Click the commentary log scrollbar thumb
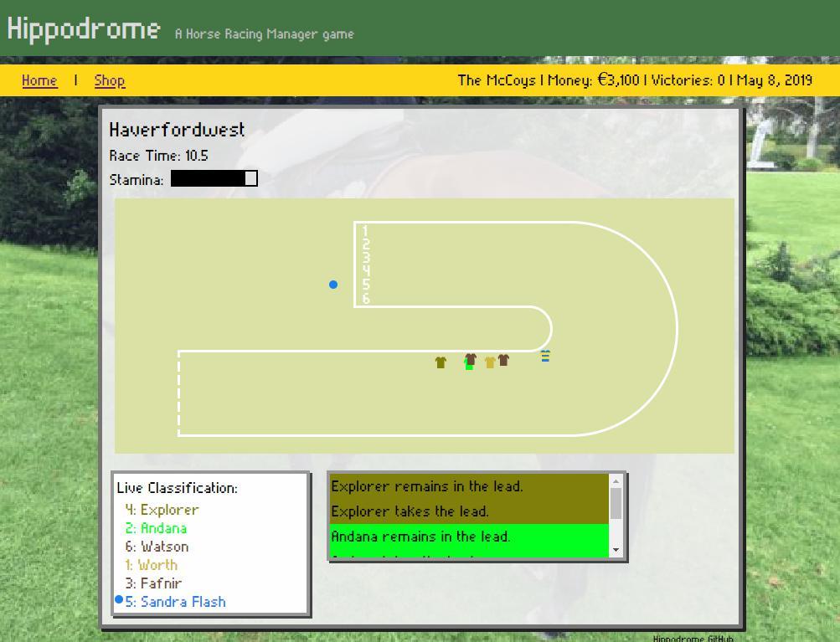The width and height of the screenshot is (840, 642). [x=616, y=504]
